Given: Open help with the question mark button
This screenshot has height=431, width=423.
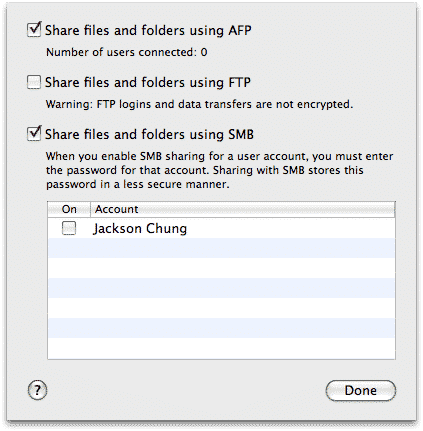Looking at the screenshot, I should coord(37,390).
